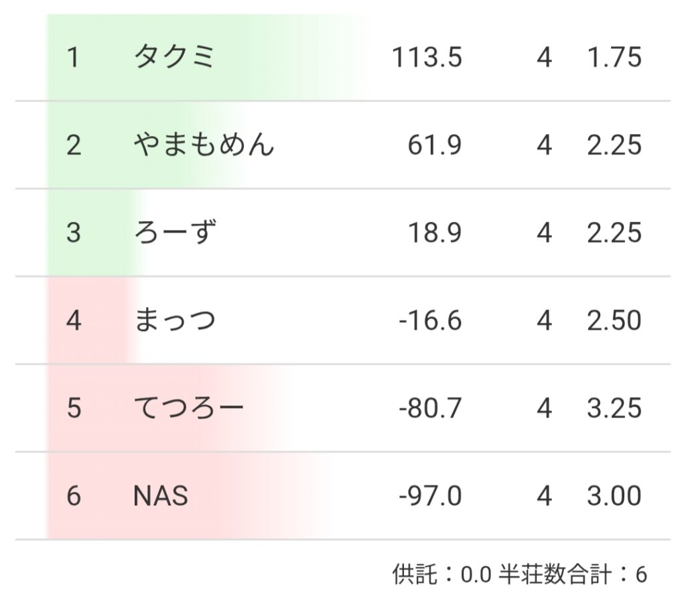Screen dimensions: 686x616
Task: Click the score -80.7
Action: tap(430, 408)
